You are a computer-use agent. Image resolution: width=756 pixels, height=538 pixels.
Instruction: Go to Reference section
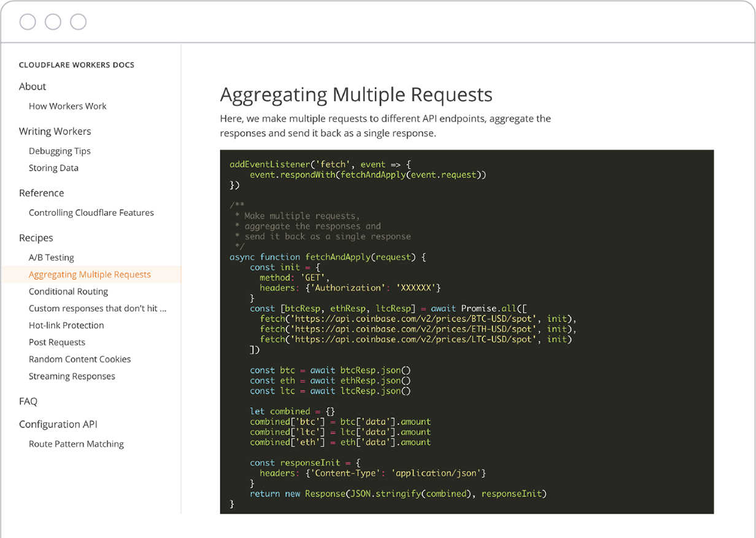click(x=41, y=193)
